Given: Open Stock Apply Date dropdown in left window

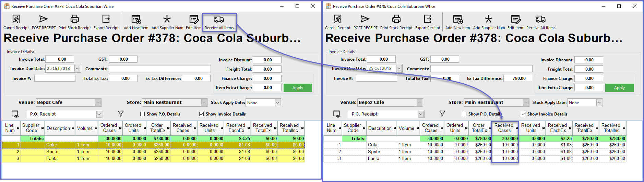Looking at the screenshot, I should pyautogui.click(x=277, y=102).
